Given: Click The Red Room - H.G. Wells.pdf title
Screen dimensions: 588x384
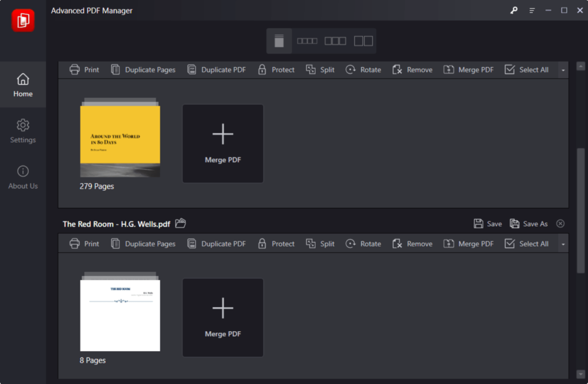Looking at the screenshot, I should (x=116, y=224).
